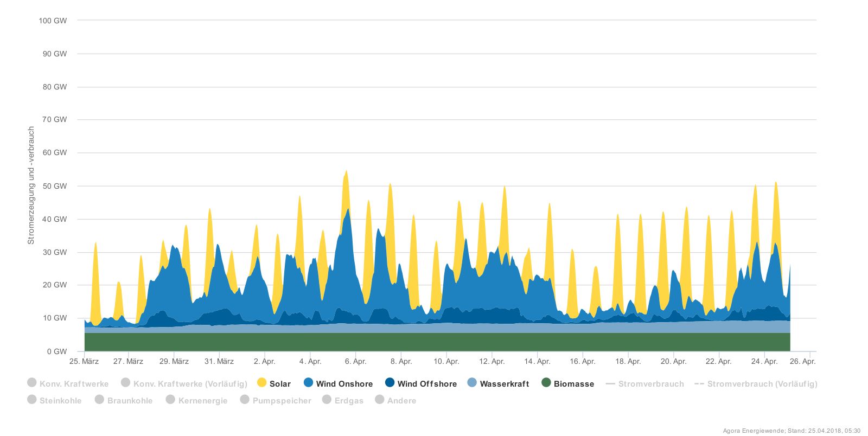This screenshot has width=868, height=436.
Task: Click the green Biomasse legend dot
Action: coord(546,383)
